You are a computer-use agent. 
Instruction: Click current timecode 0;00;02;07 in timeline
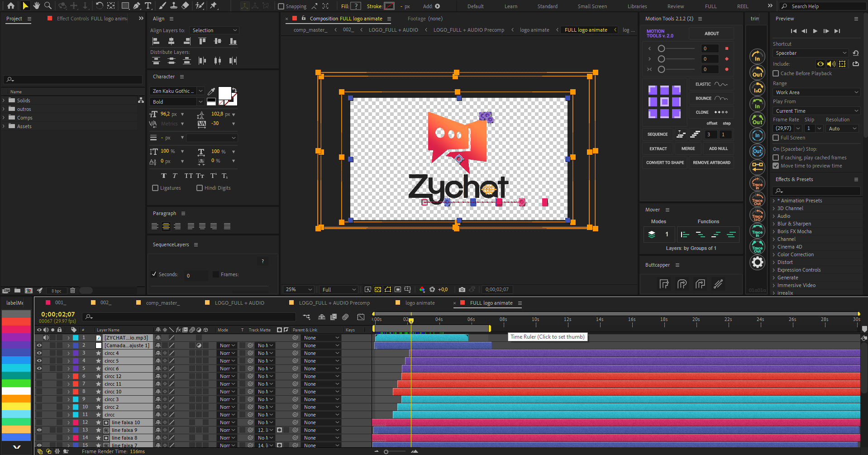click(x=58, y=314)
